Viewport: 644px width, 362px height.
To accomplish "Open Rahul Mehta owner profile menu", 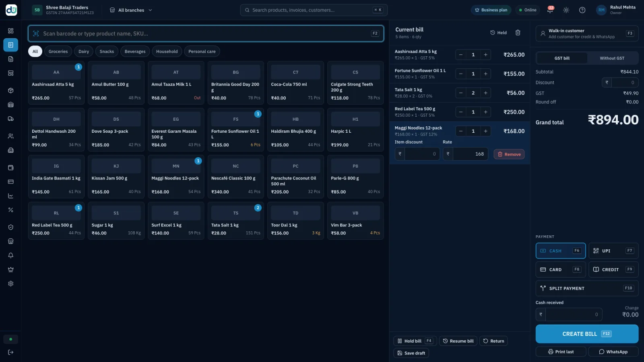I will [616, 10].
